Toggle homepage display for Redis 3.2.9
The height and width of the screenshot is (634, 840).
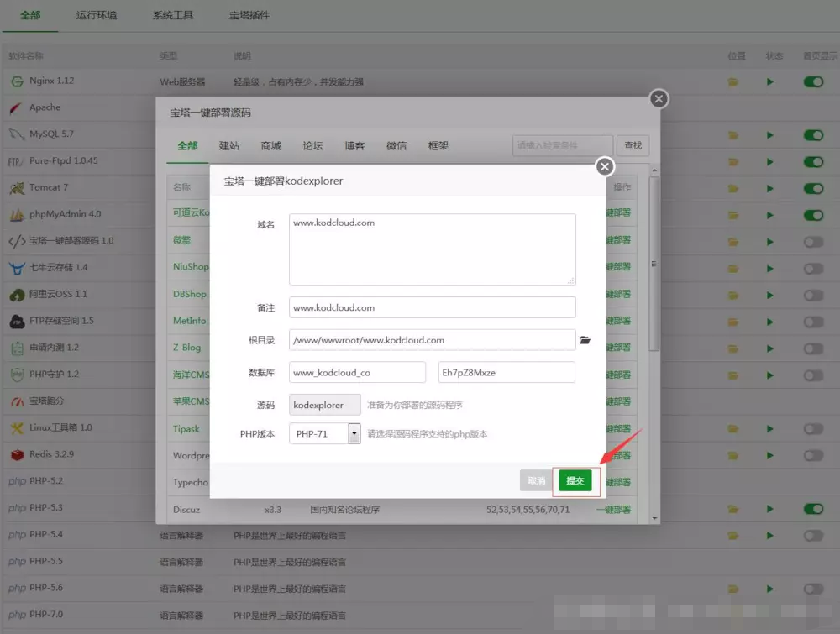tap(813, 456)
